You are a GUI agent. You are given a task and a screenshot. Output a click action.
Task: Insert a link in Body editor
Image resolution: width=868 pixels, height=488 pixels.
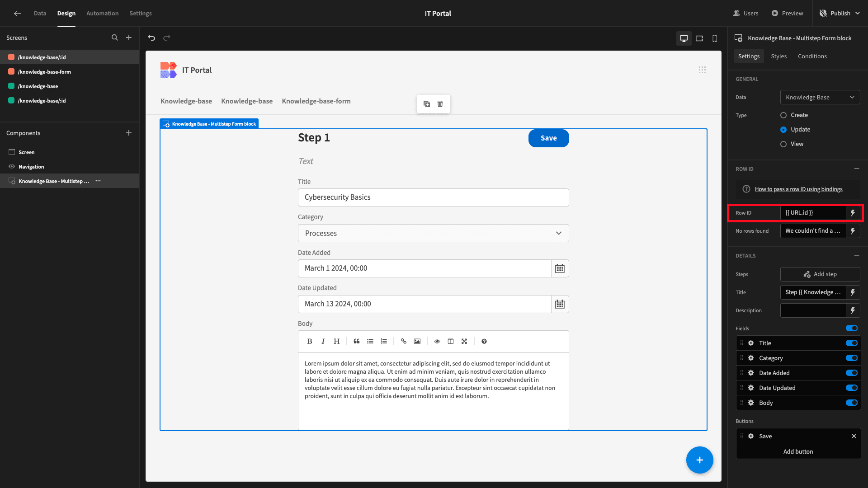click(x=404, y=342)
